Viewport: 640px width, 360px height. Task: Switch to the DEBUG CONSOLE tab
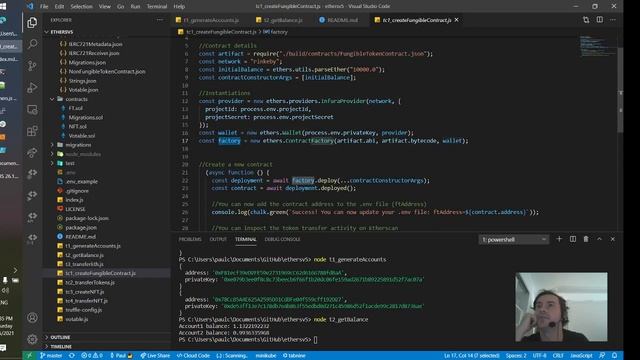282,239
